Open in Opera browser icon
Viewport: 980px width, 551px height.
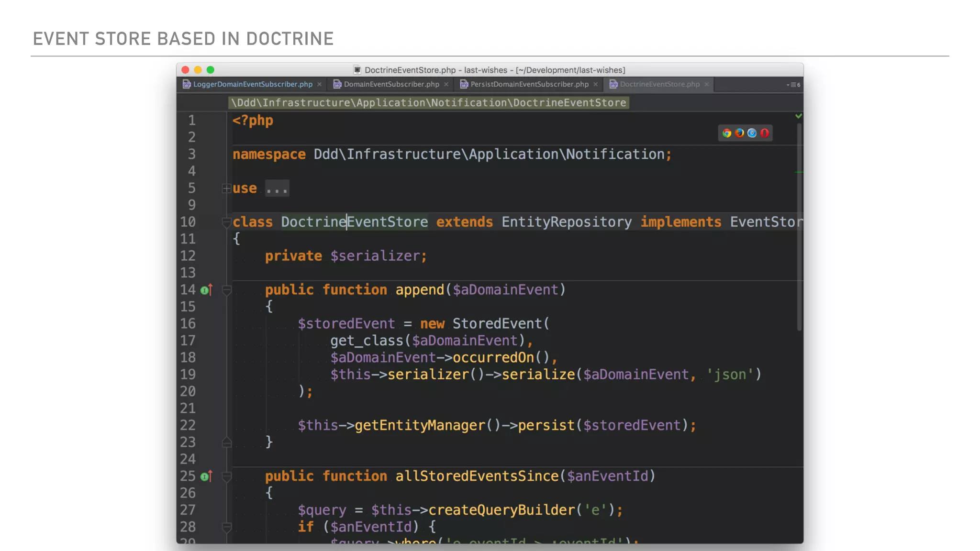click(765, 133)
